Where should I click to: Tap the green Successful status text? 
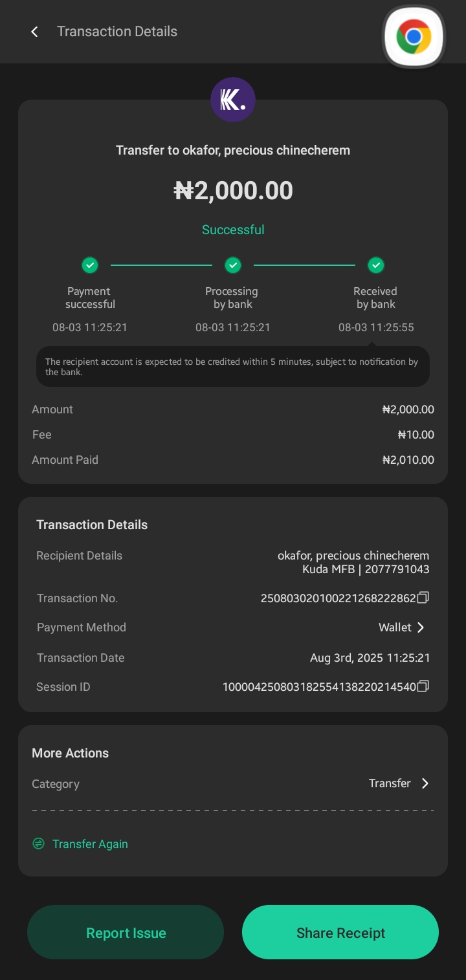point(233,230)
